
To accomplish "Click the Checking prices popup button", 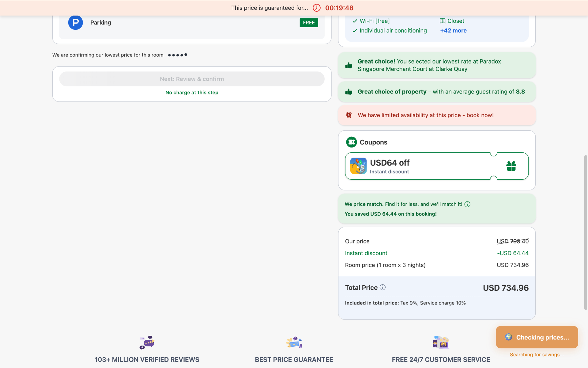I will 537,337.
